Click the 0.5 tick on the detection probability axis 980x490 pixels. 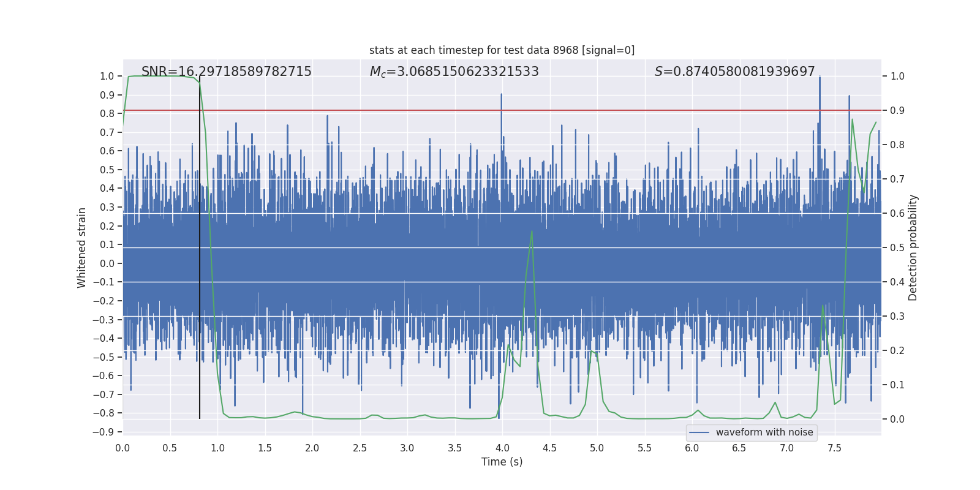pos(897,248)
